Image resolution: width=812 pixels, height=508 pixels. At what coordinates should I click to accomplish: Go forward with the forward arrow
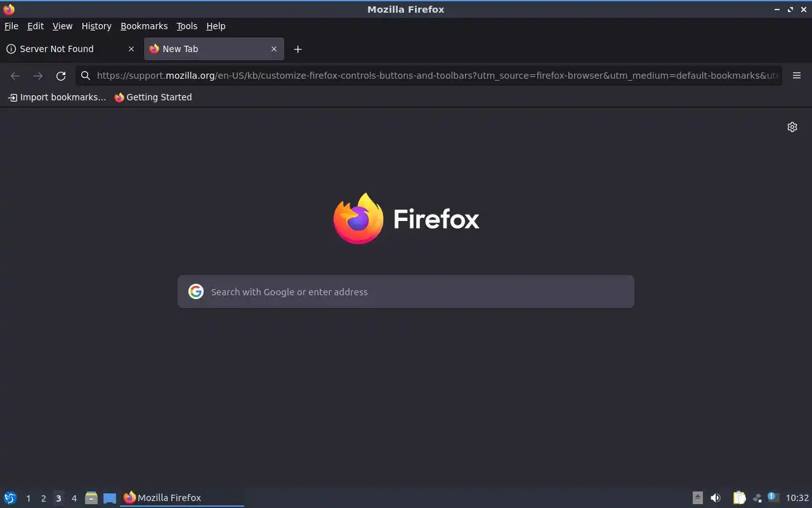click(38, 76)
